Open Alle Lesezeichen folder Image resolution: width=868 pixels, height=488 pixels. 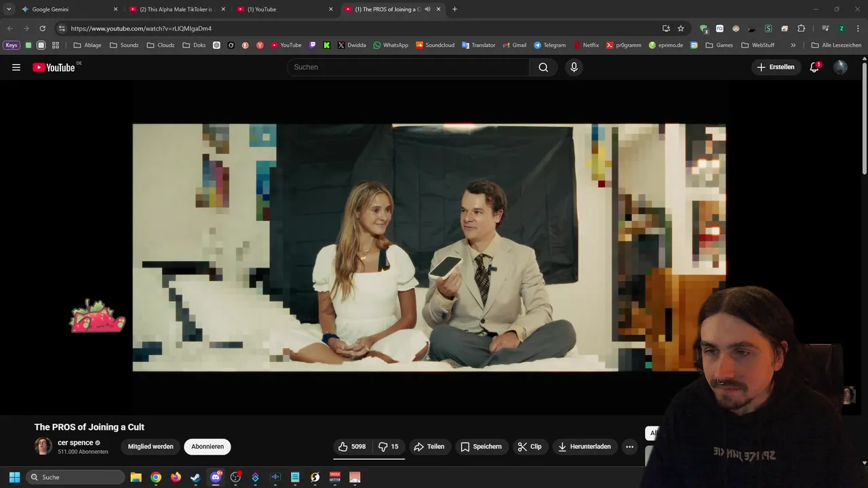[836, 45]
